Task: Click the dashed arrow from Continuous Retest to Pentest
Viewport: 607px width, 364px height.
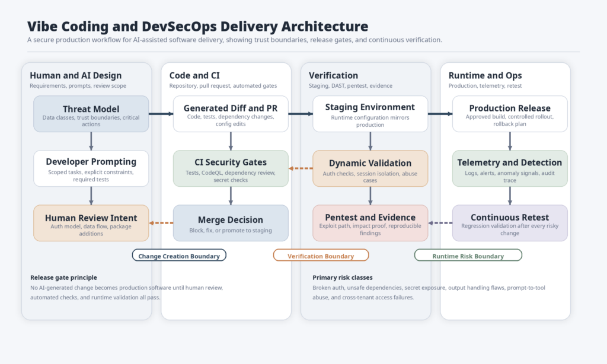Action: click(x=440, y=223)
